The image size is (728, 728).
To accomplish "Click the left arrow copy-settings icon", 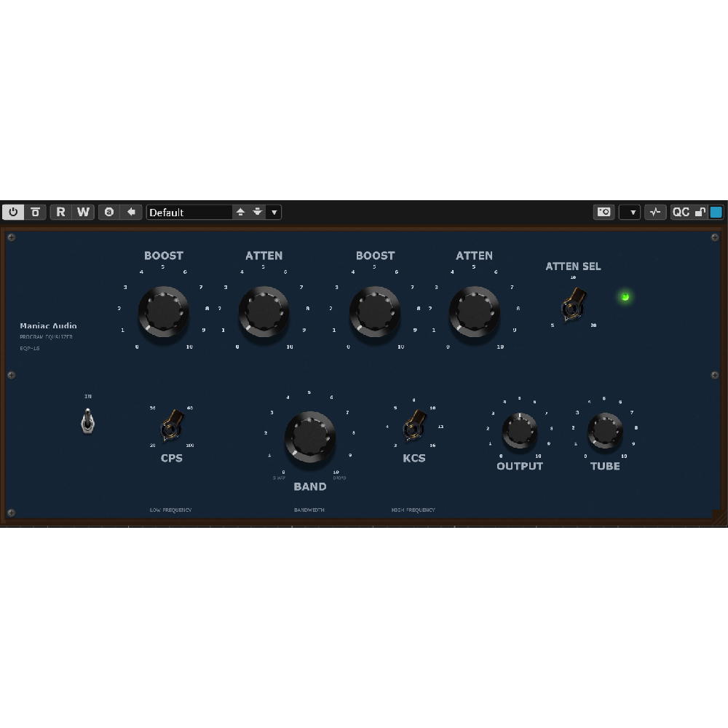I will pos(131,212).
